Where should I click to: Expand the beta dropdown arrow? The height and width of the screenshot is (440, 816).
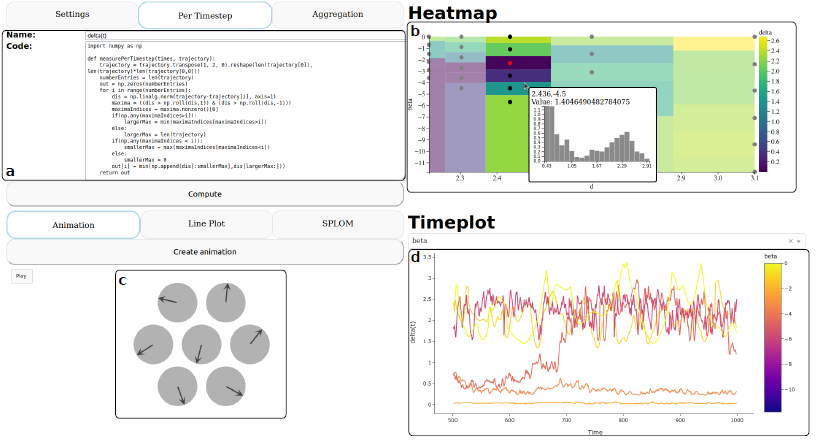point(801,241)
